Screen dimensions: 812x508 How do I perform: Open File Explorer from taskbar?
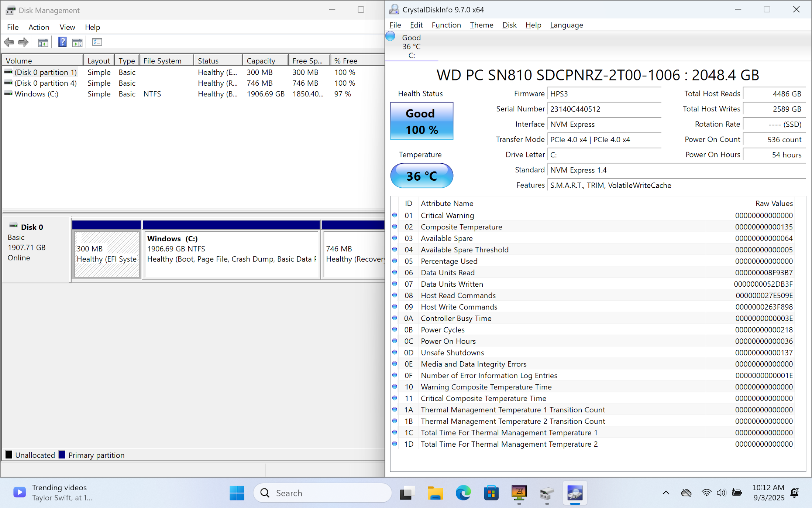(x=435, y=493)
